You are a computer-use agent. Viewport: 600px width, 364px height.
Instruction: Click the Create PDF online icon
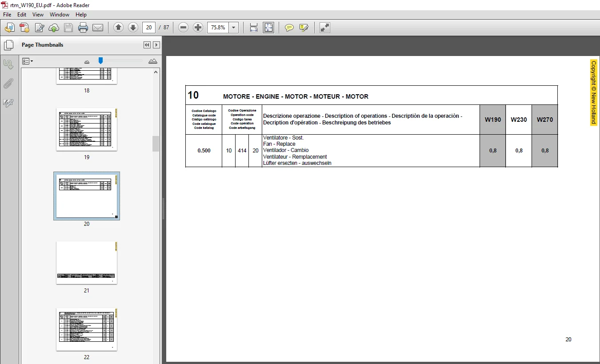click(9, 28)
